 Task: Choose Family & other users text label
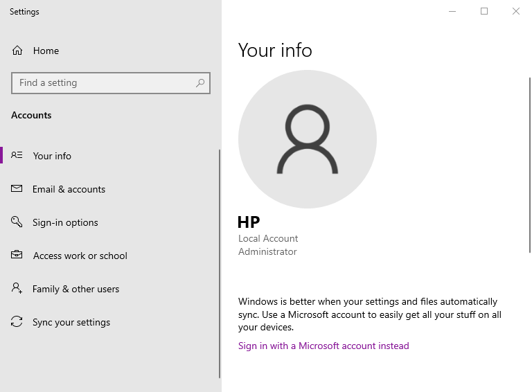76,289
